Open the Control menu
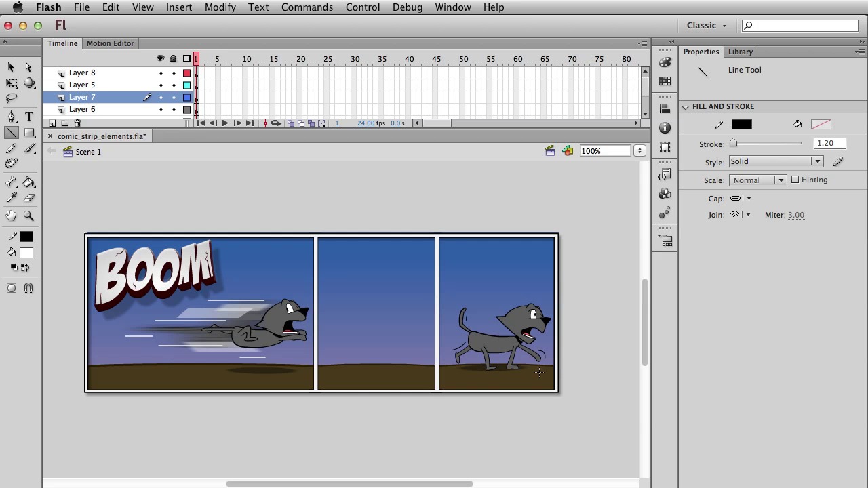868x488 pixels. (363, 7)
